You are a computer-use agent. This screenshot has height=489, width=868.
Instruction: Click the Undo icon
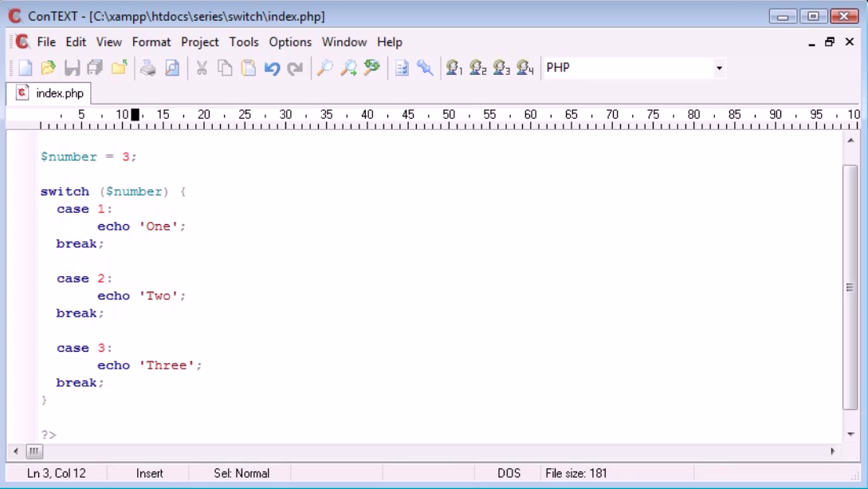tap(271, 68)
